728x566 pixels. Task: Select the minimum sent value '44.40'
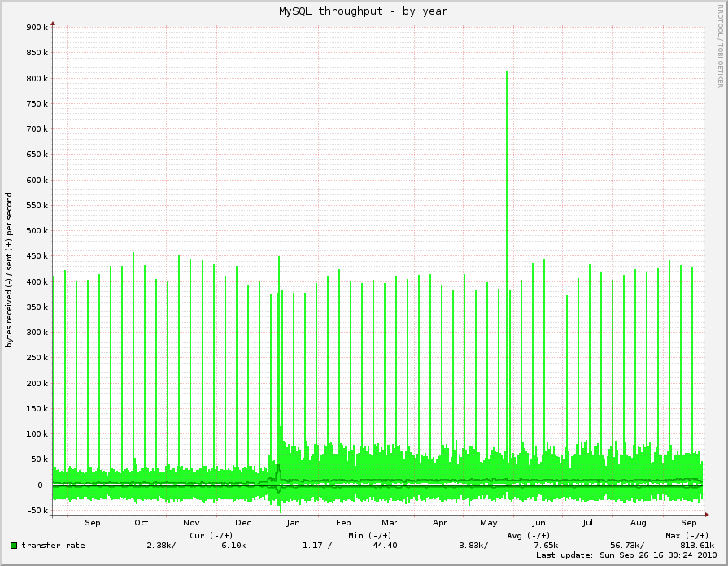tap(385, 546)
